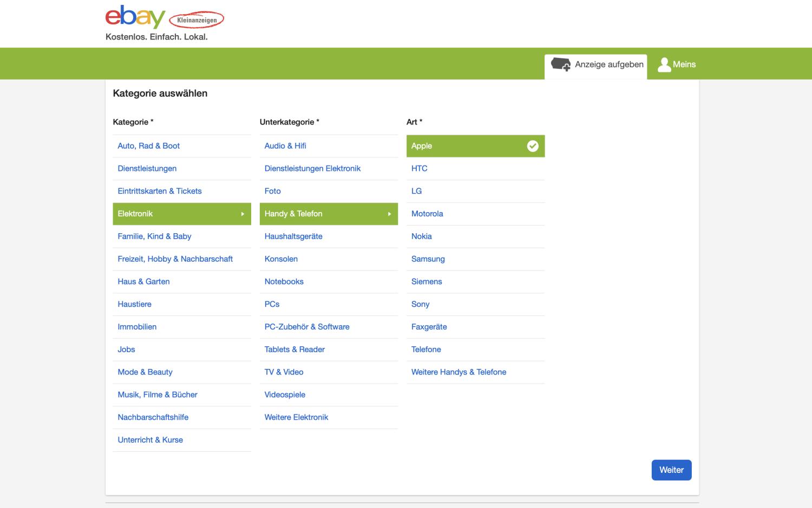
Task: Choose the Haushaltsgeräte subcategory
Action: pos(329,236)
